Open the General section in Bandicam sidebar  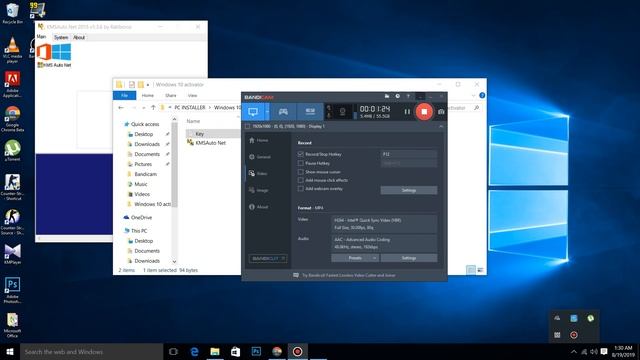[260, 157]
